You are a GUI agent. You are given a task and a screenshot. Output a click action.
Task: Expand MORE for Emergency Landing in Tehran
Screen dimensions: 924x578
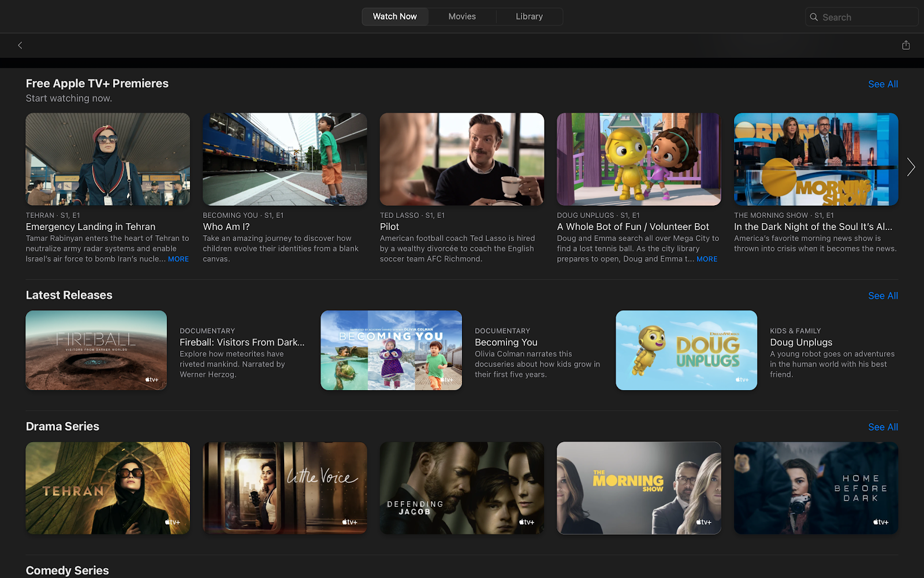pos(178,259)
